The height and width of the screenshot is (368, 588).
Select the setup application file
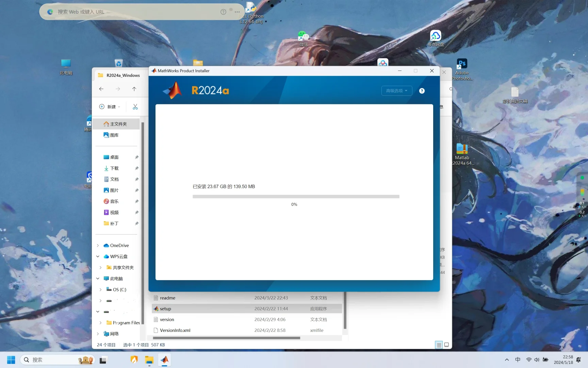click(247, 309)
